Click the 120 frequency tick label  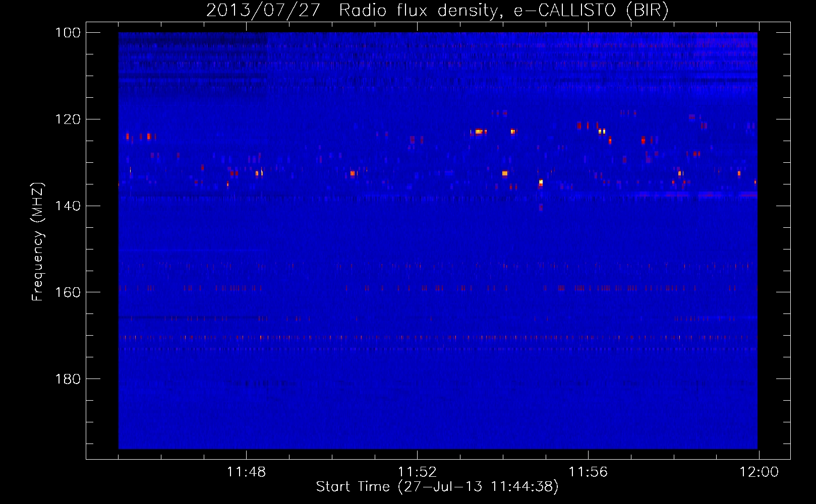click(68, 119)
